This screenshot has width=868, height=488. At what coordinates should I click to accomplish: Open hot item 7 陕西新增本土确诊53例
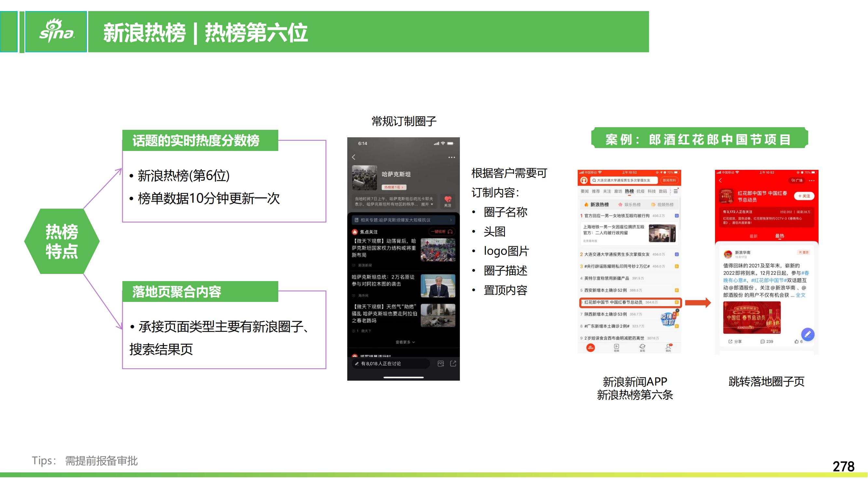tap(620, 314)
